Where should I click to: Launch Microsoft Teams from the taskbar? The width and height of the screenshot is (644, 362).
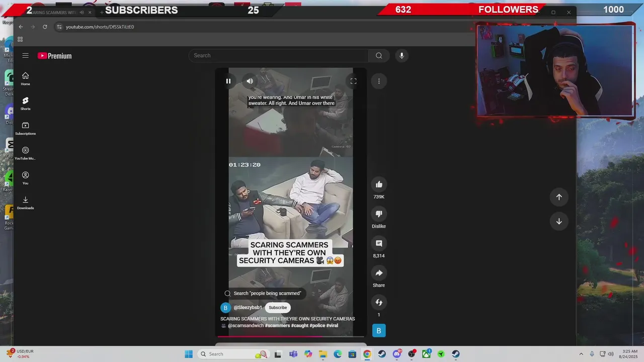[293, 354]
